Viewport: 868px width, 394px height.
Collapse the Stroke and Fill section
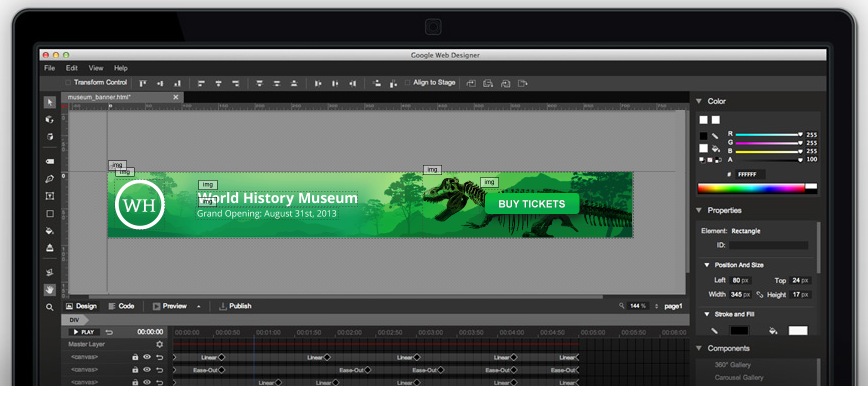pos(707,314)
